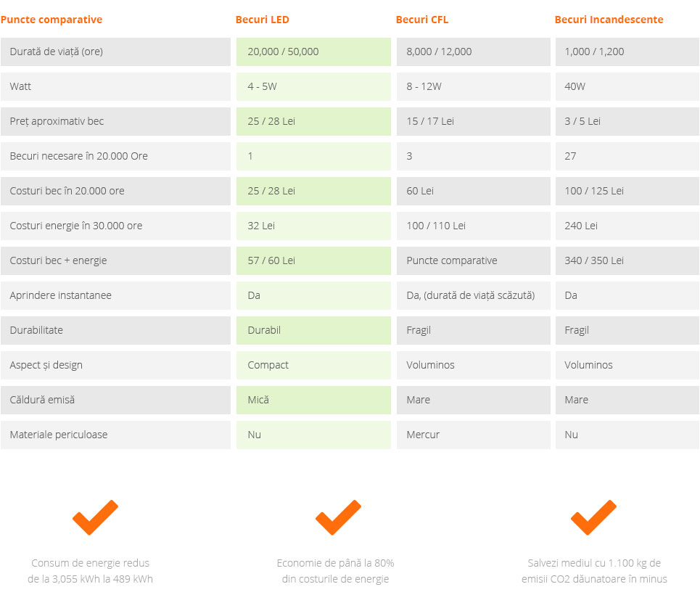Click the orange checkmark above CO2 emissions text
The height and width of the screenshot is (608, 700).
pos(593,517)
